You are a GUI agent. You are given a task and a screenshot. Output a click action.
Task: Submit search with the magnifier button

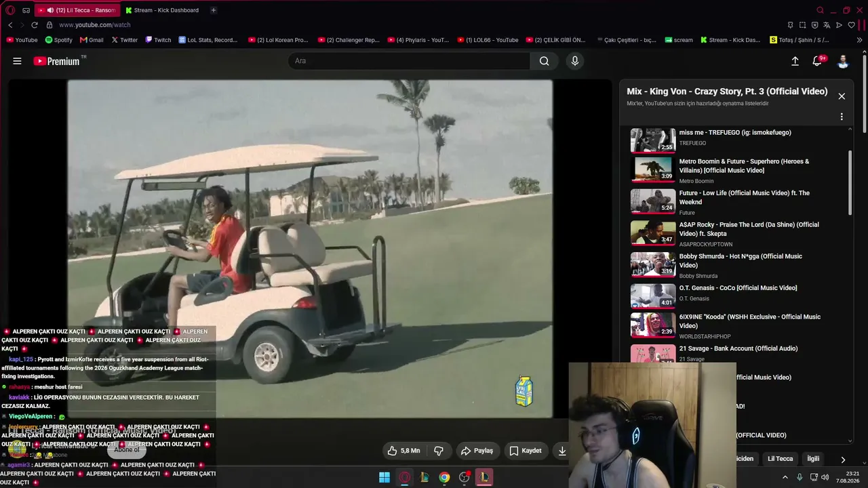pos(544,61)
